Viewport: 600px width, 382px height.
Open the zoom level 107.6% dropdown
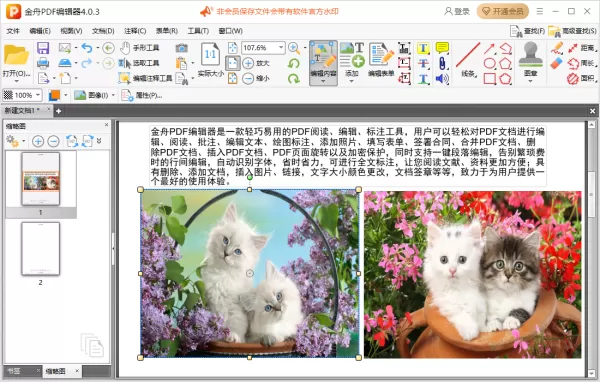(281, 47)
